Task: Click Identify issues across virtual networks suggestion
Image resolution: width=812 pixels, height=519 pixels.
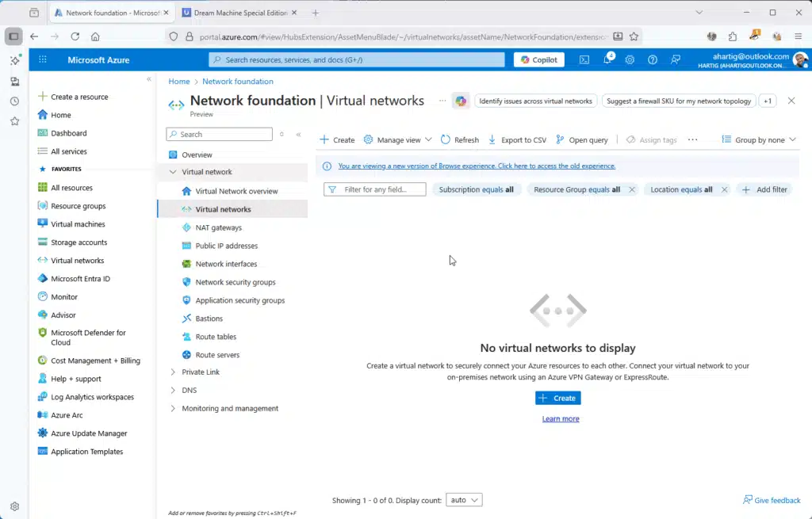Action: [x=535, y=101]
